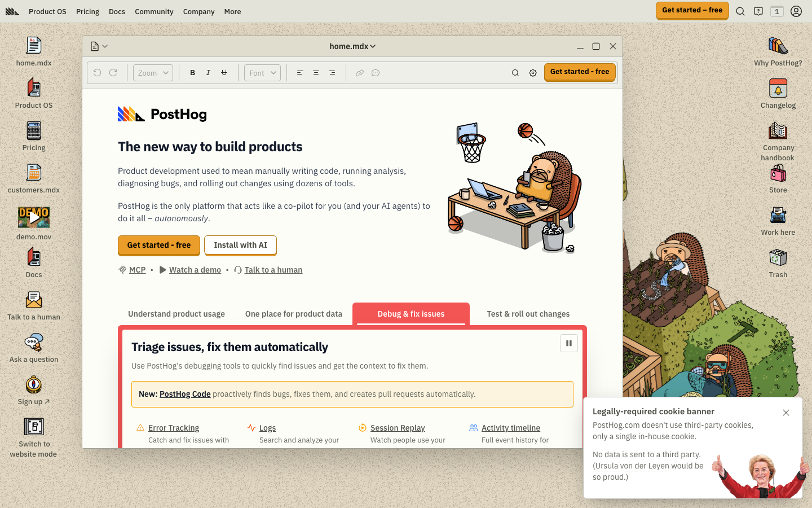
Task: Click the Install with AI button
Action: tap(241, 246)
